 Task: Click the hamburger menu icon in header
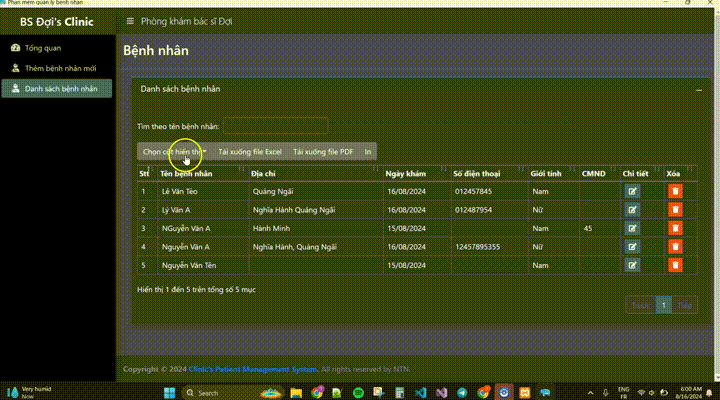point(129,21)
